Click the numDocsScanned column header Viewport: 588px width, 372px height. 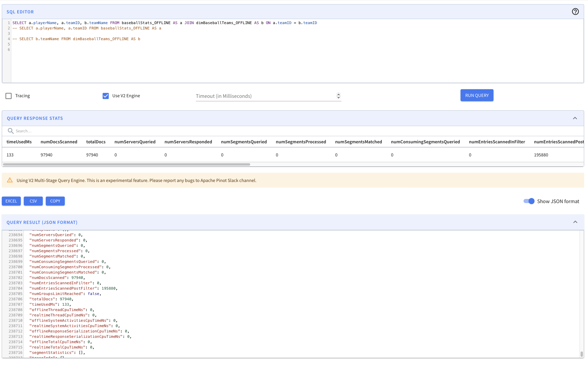click(59, 142)
